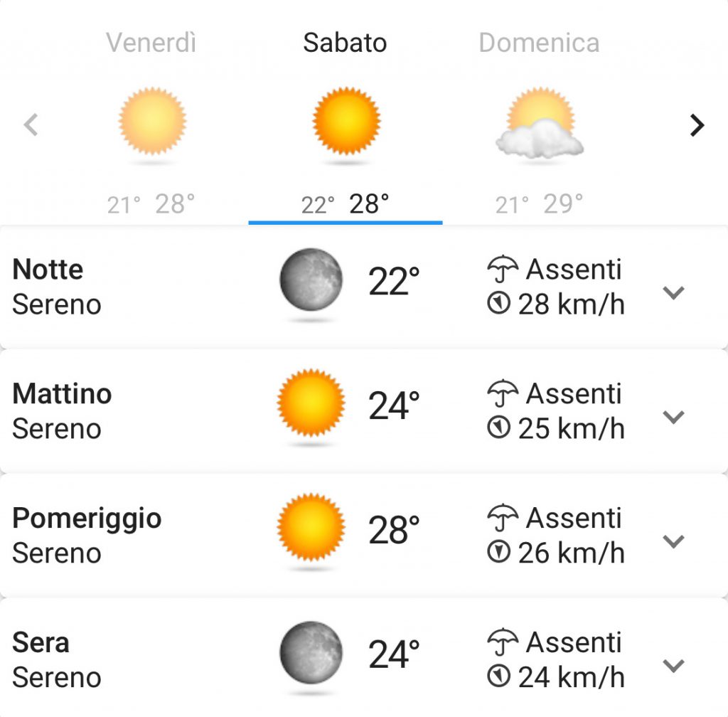The width and height of the screenshot is (728, 717).
Task: Expand the Mattino forecast details
Action: coord(674,417)
